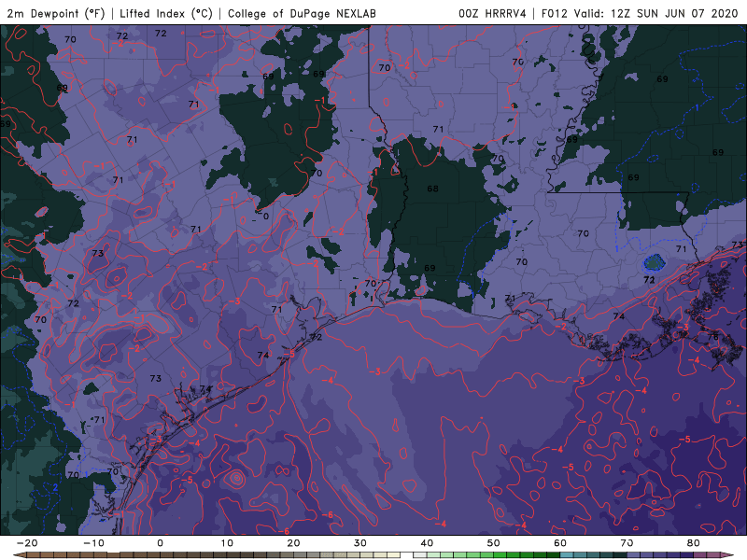Screen dimensions: 747x560
Task: Click the 10 label beneath the color bar
Action: [227, 543]
